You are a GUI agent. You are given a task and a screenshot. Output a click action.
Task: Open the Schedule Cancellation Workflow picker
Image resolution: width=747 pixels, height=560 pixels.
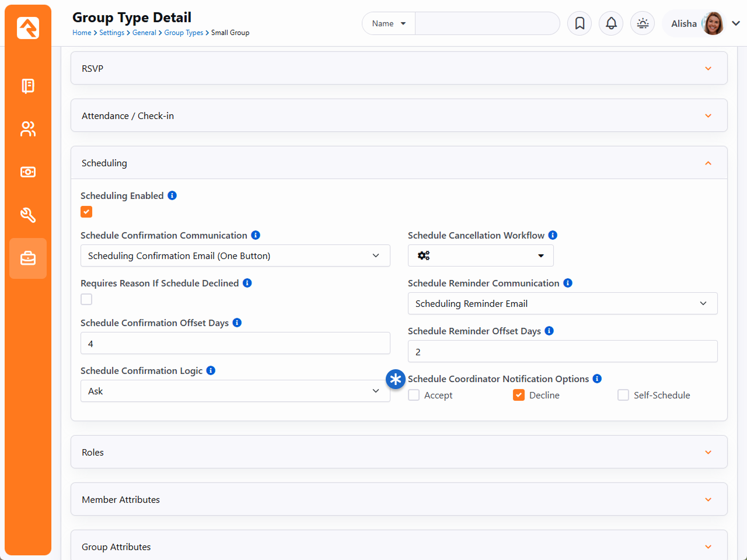coord(480,256)
